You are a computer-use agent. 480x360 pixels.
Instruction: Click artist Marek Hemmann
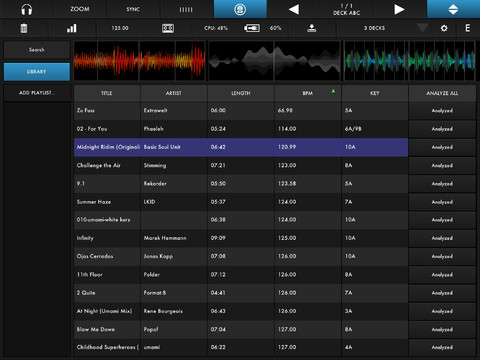165,238
